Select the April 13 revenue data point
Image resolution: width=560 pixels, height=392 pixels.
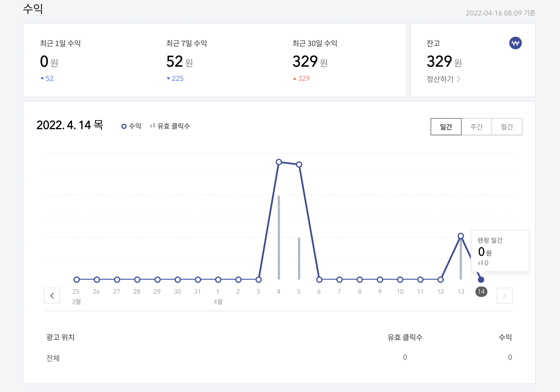[x=461, y=236]
